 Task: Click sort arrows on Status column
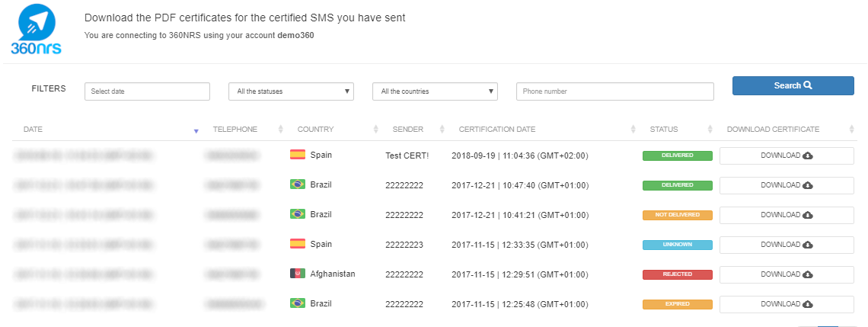pos(710,130)
